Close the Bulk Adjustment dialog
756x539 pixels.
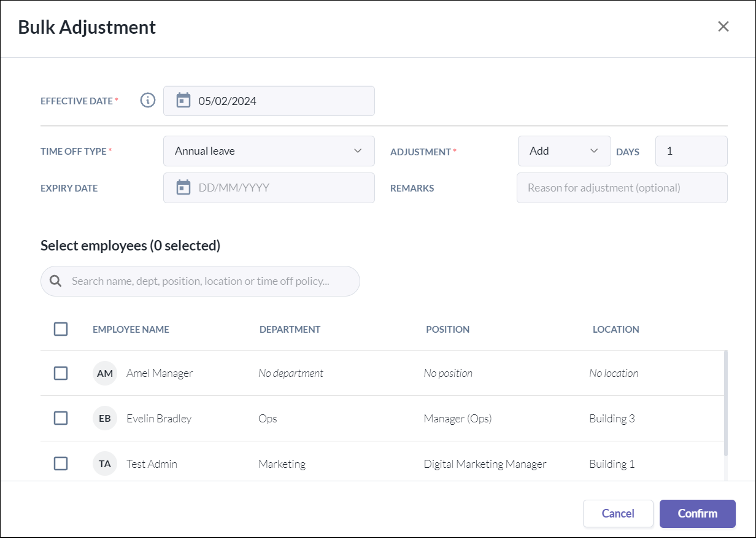[x=723, y=26]
